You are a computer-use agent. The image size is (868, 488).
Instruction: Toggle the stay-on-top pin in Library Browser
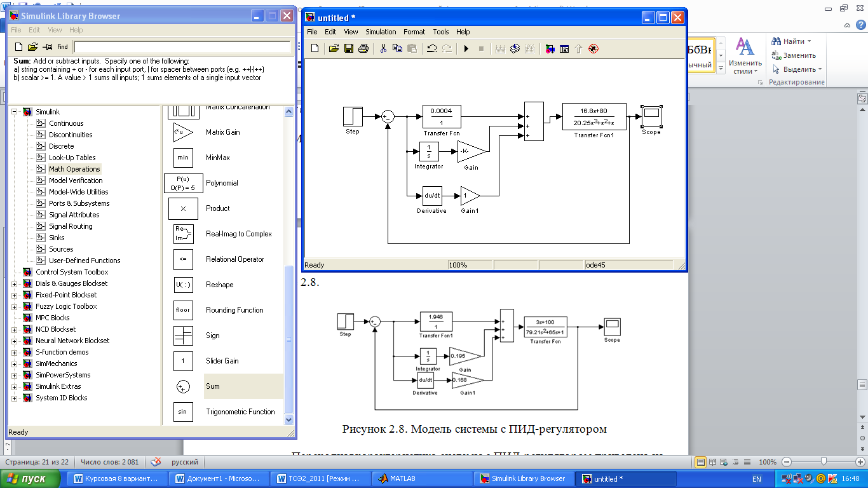[x=47, y=47]
